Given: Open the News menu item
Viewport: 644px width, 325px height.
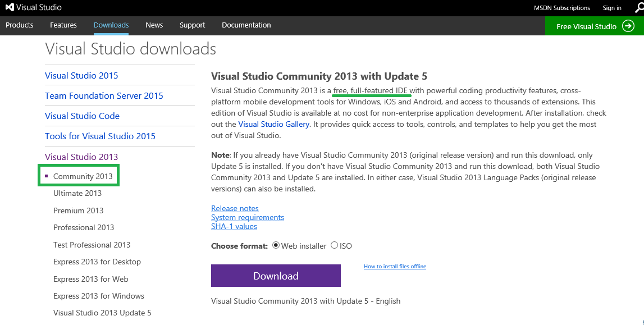Looking at the screenshot, I should pyautogui.click(x=154, y=25).
